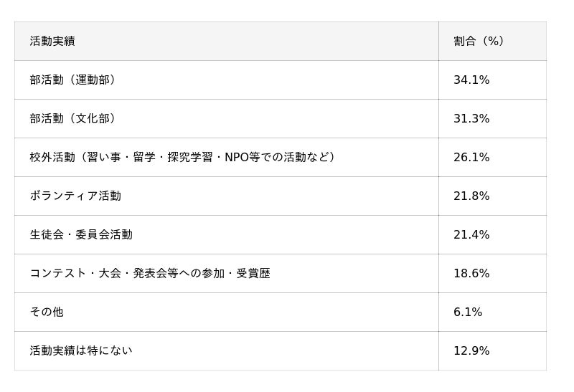Click the 31.3% percentage cell
The width and height of the screenshot is (574, 392).
tap(471, 119)
